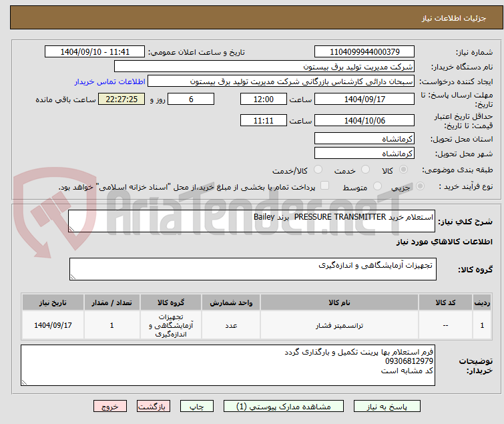504x424 pixels.
Task: Select the خدمت radio button
Action: [x=365, y=170]
